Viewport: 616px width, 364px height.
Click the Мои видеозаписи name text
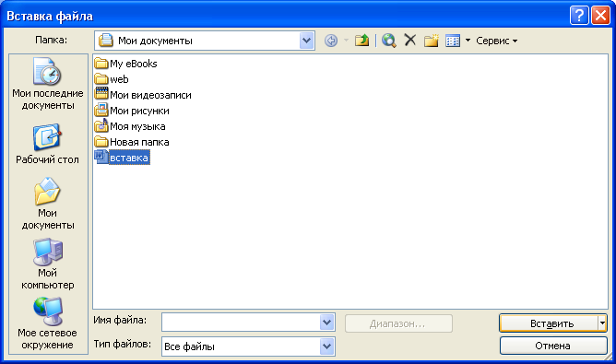pos(151,95)
